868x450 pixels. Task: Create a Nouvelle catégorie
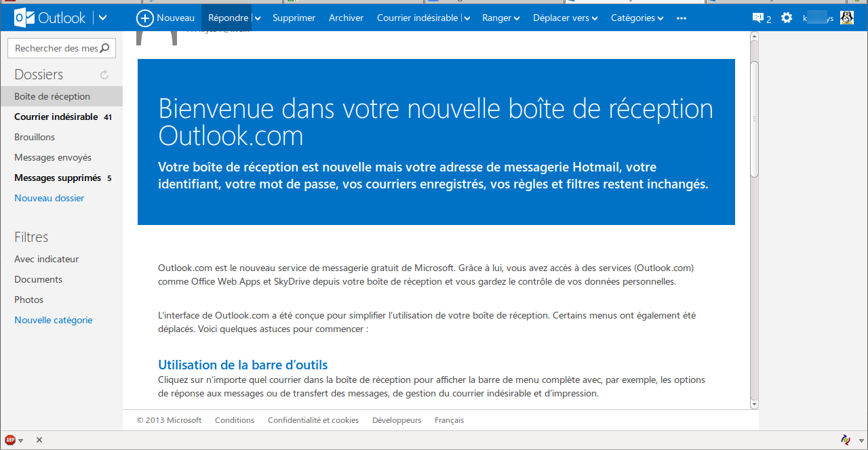54,320
